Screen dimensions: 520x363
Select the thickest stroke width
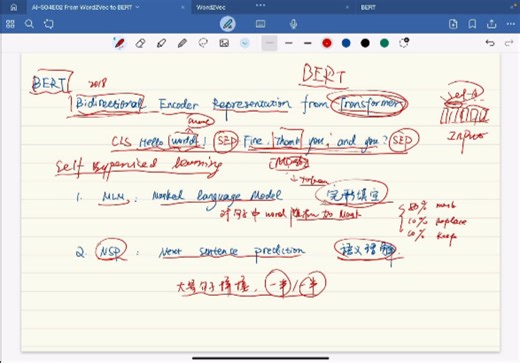(308, 43)
